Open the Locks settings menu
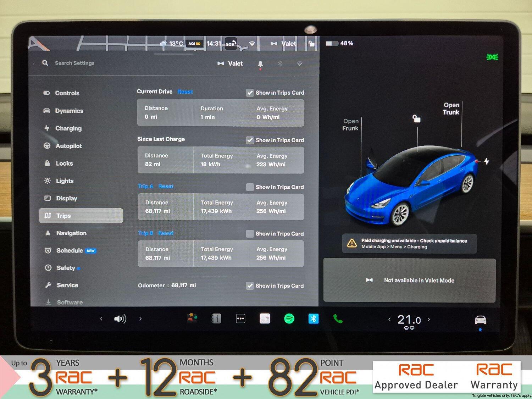Image resolution: width=532 pixels, height=399 pixels. pos(58,163)
